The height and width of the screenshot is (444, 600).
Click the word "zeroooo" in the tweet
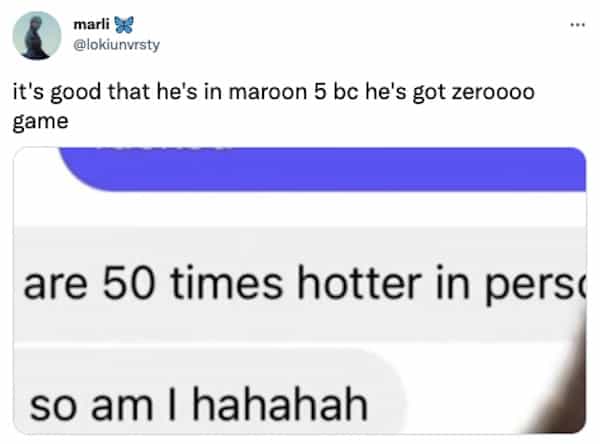(x=493, y=92)
